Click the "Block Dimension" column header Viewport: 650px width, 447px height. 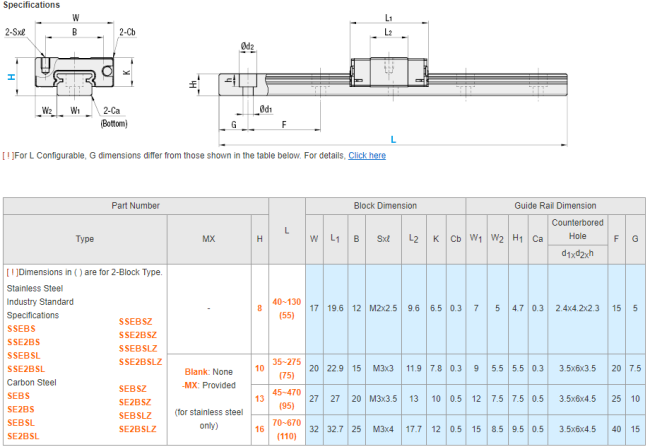point(385,205)
